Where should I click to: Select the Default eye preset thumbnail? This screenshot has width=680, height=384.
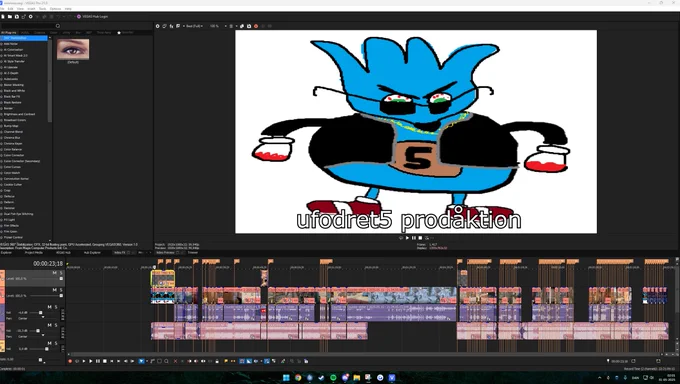pyautogui.click(x=73, y=49)
